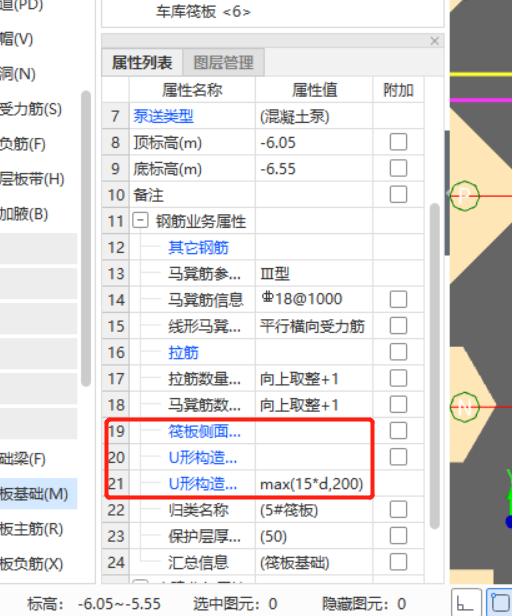Select the 属性列表 tab
This screenshot has height=616, width=512.
click(142, 62)
